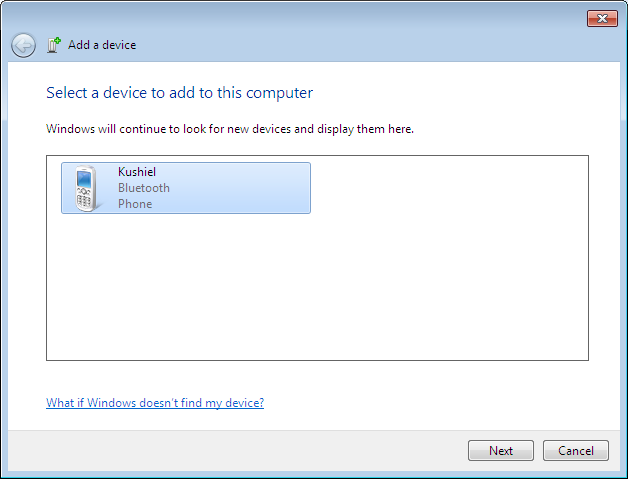Click the 'Add a device' title text

(102, 45)
